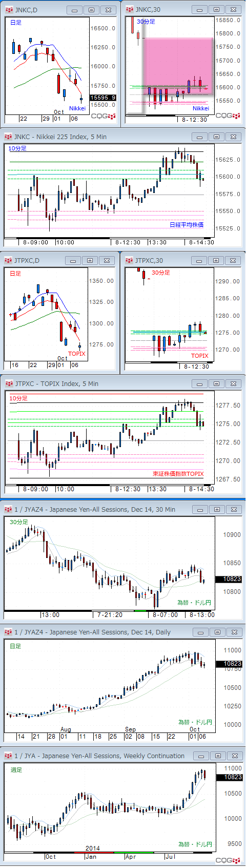Open the system menu icon of JNKC,30 window
Viewport: 246px width, 868px height.
click(x=130, y=10)
